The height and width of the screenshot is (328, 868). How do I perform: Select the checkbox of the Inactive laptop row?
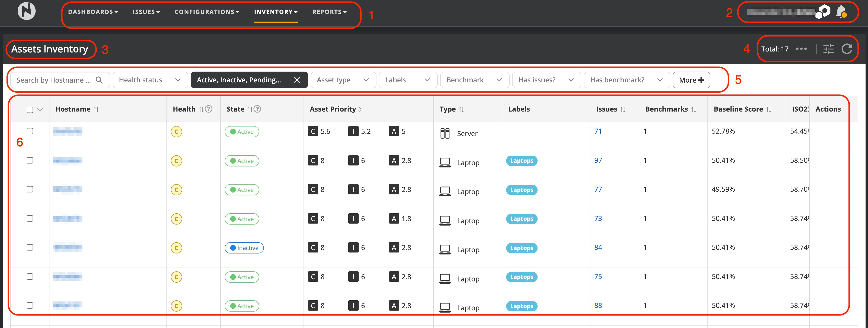pos(30,247)
